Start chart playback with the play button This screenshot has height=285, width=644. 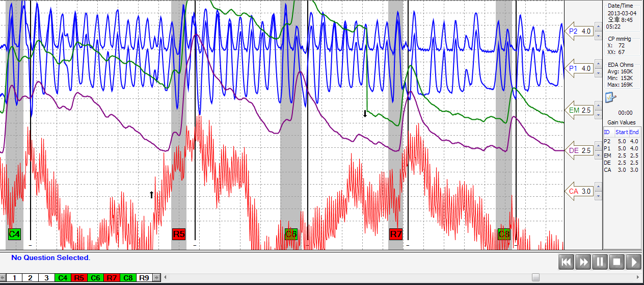(x=634, y=262)
